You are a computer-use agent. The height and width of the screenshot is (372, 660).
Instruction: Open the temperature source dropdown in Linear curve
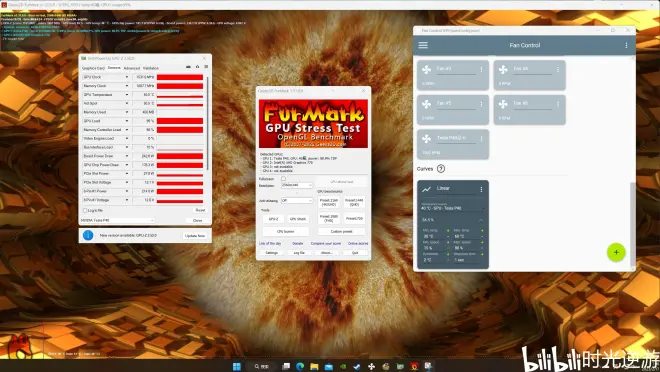452,208
